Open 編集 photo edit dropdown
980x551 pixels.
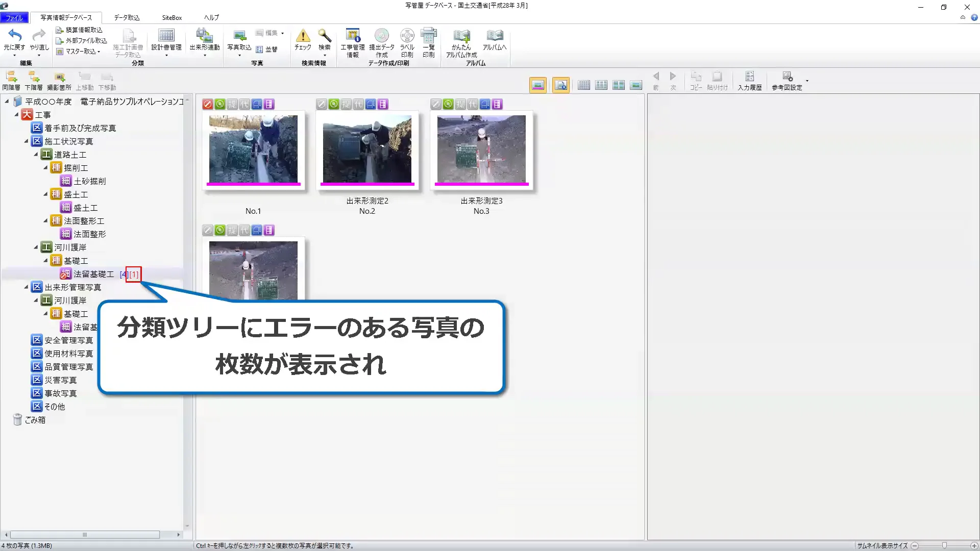click(270, 33)
